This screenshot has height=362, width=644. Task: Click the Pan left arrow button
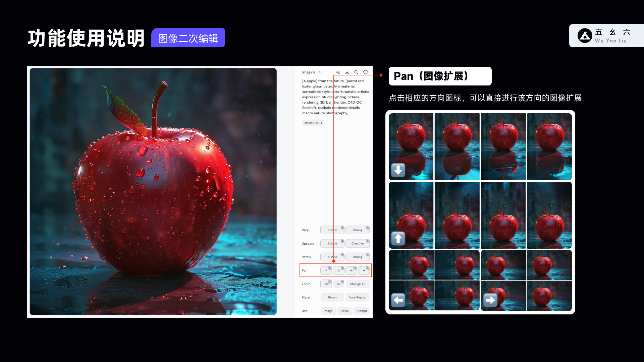(351, 270)
